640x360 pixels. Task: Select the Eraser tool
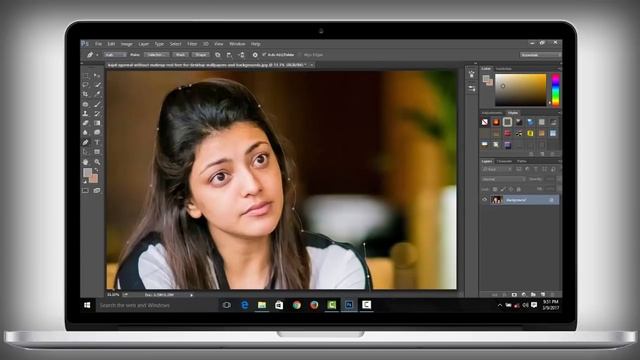(x=85, y=123)
